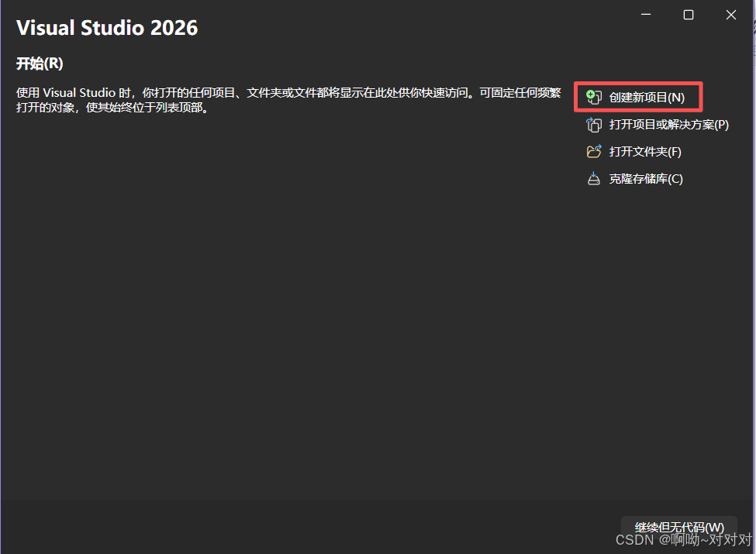Click the recent items description paragraph
Image resolution: width=756 pixels, height=554 pixels.
pyautogui.click(x=288, y=100)
